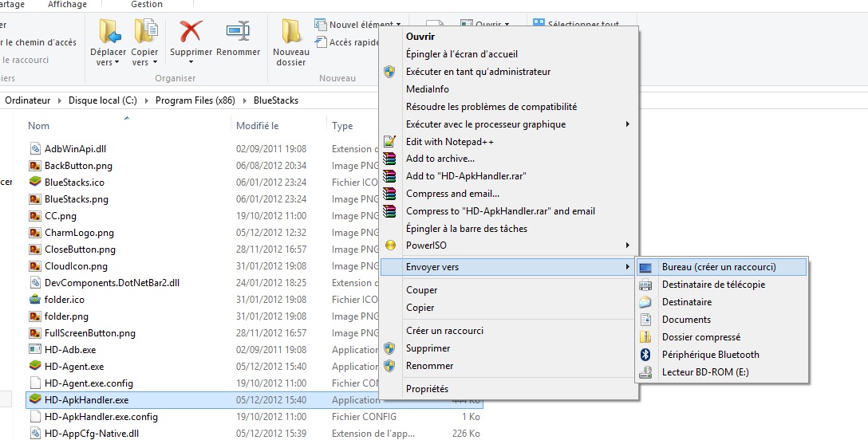Click the Documents icon in submenu

[645, 320]
